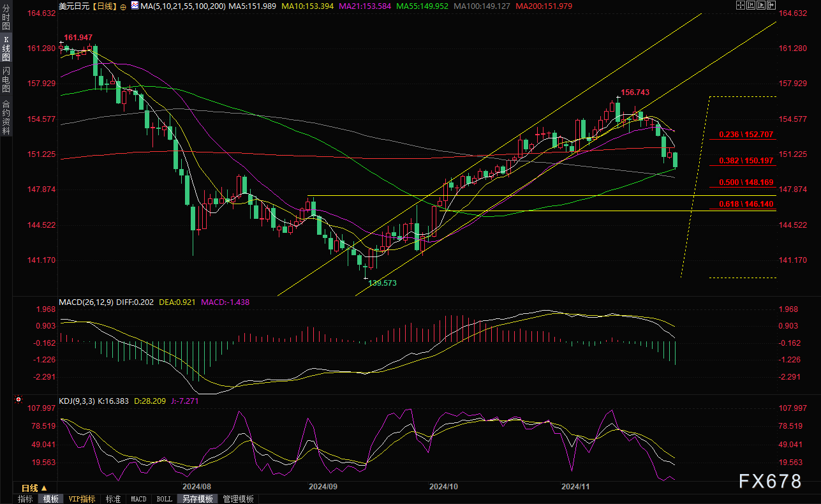Switch to the BOLL template
Image resolution: width=821 pixels, height=504 pixels.
click(164, 499)
